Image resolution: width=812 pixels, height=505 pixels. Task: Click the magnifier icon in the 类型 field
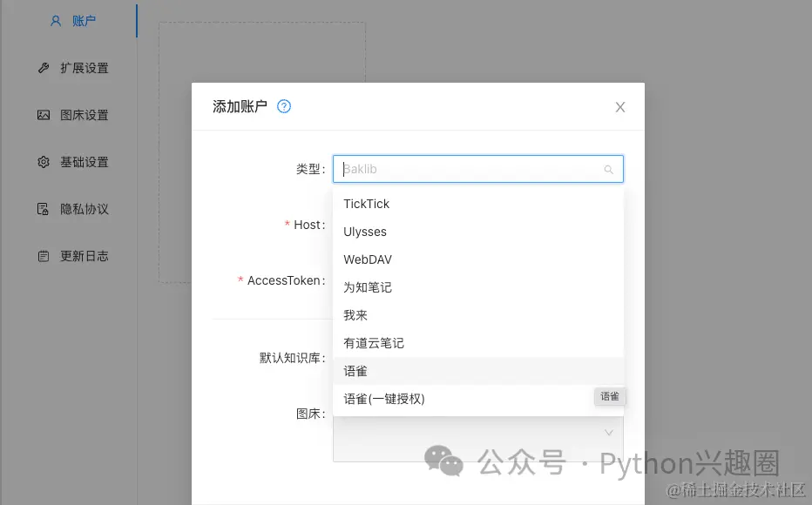pyautogui.click(x=609, y=169)
